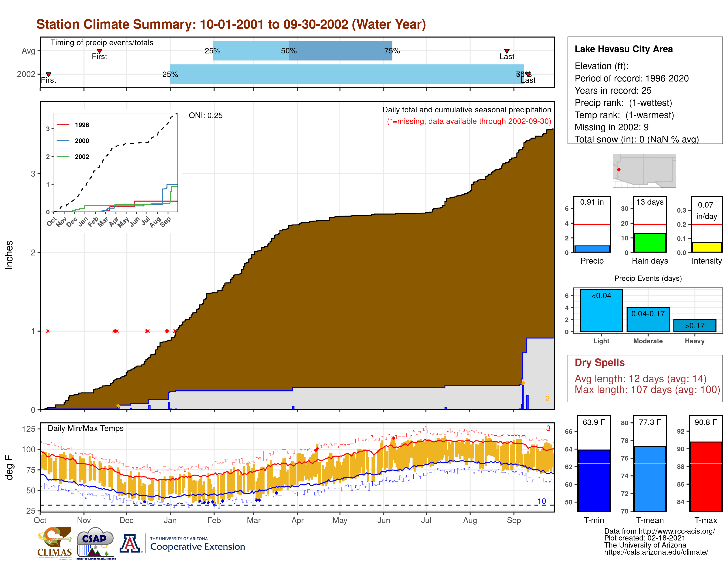Click the tall blue daily precip bar in September
The height and width of the screenshot is (563, 728).
tap(523, 396)
